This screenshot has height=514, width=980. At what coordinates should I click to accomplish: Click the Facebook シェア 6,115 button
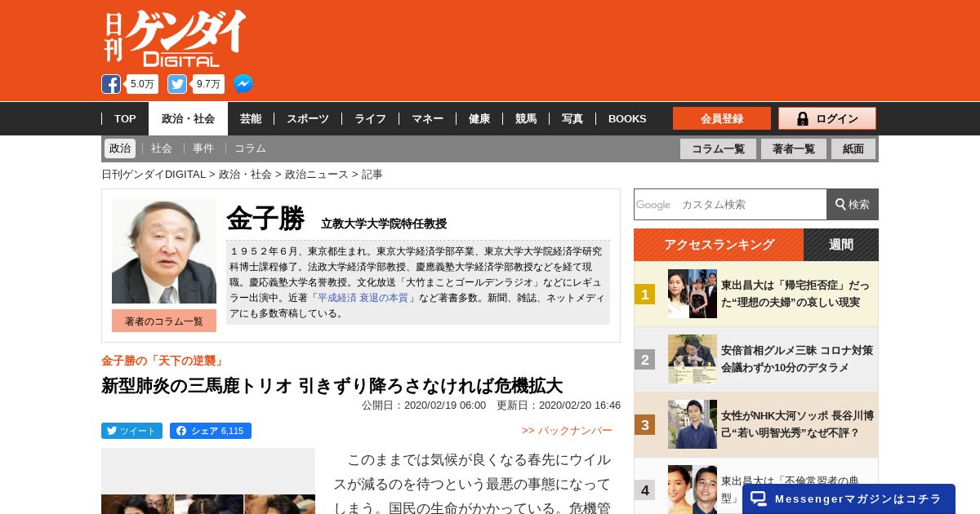211,431
